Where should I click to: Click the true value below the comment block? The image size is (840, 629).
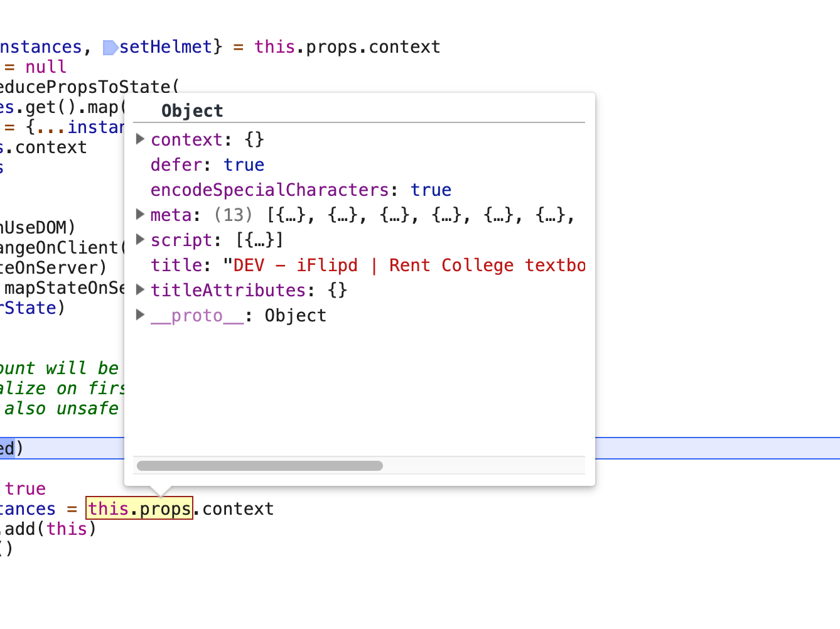(x=25, y=488)
